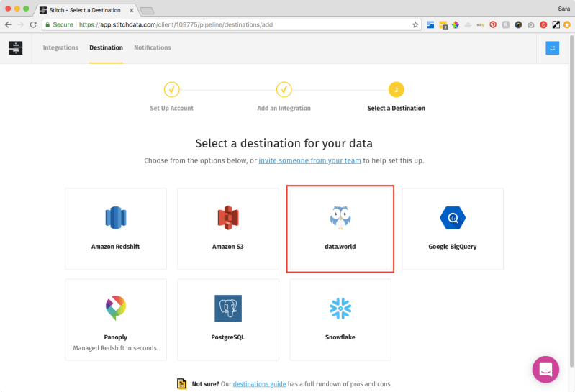Close the Stitch browser tab
575x392 pixels.
pyautogui.click(x=131, y=10)
